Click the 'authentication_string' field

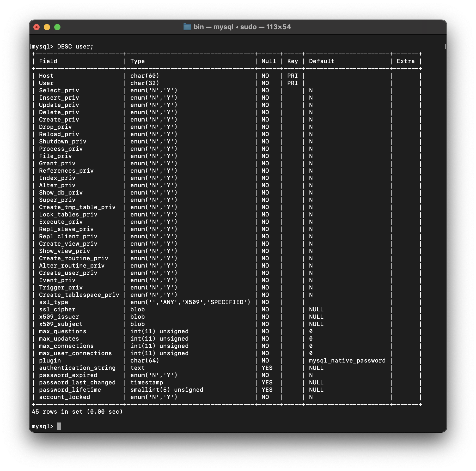click(x=77, y=368)
